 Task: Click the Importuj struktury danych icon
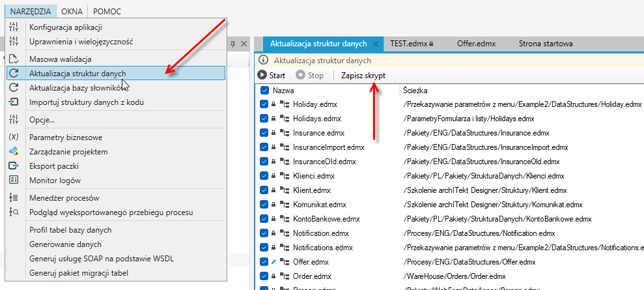14,102
